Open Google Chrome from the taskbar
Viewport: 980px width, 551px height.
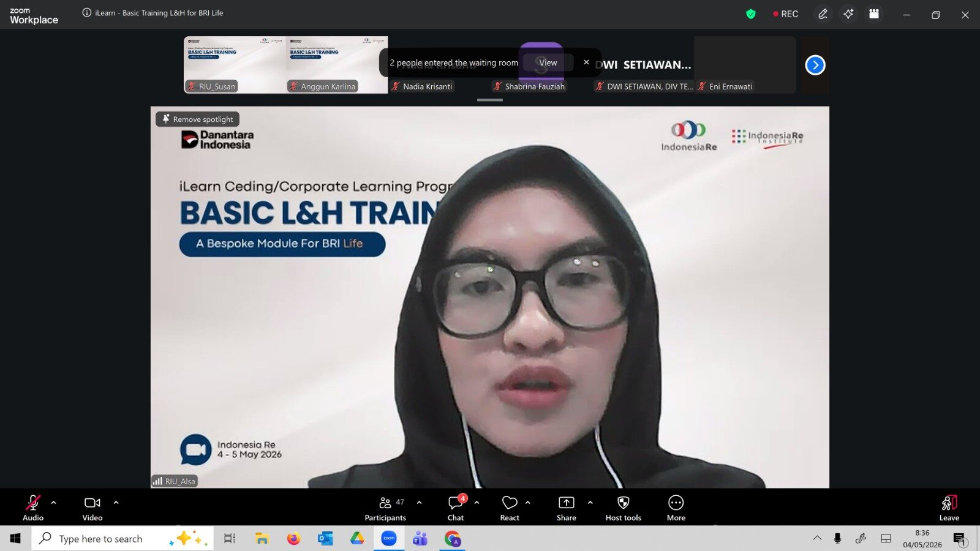coord(453,539)
